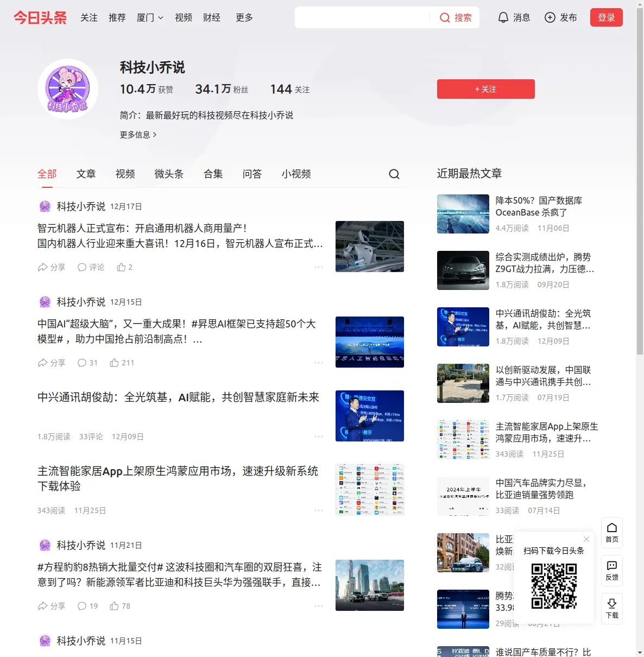Image resolution: width=644 pixels, height=657 pixels.
Task: Open more options for 智元机器人 post
Action: point(319,267)
